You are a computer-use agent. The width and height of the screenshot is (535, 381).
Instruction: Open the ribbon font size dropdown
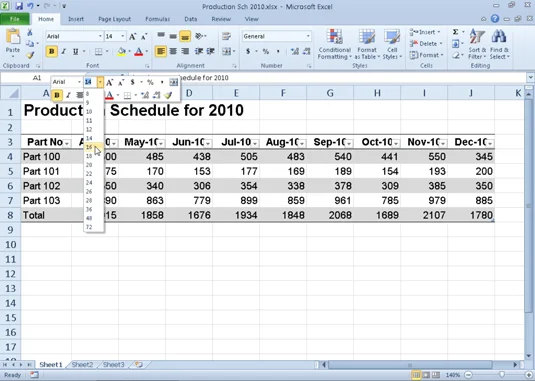pos(123,36)
